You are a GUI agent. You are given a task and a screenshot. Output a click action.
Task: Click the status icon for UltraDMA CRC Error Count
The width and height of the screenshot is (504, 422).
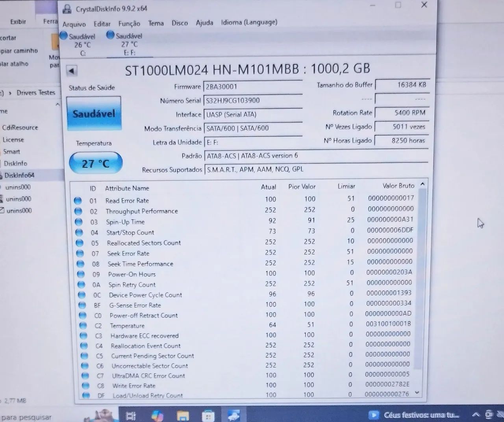[x=85, y=376]
